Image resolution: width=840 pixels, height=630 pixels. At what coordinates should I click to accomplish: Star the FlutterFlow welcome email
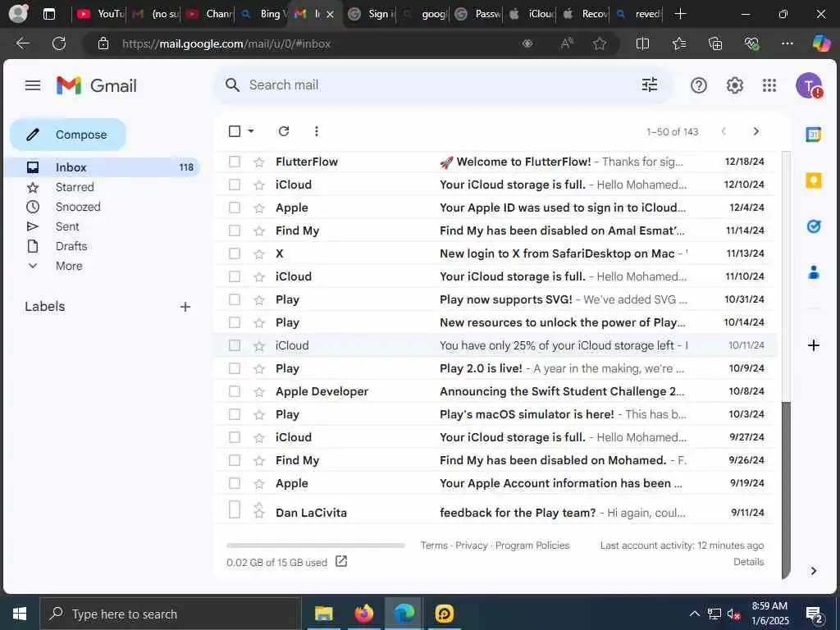(x=259, y=162)
